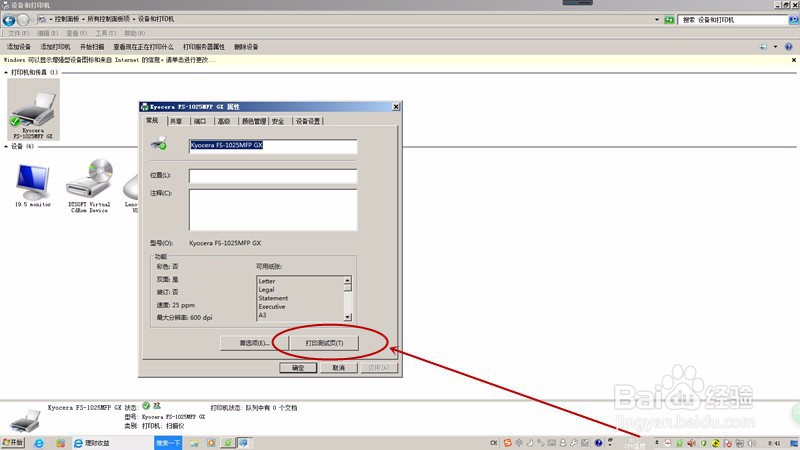Screen dimensions: 800x450
Task: Click 添加打印机 in the toolbar
Action: tap(55, 47)
